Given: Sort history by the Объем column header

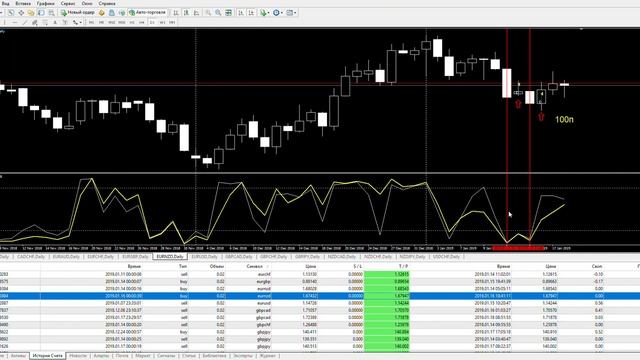Looking at the screenshot, I should 217,266.
